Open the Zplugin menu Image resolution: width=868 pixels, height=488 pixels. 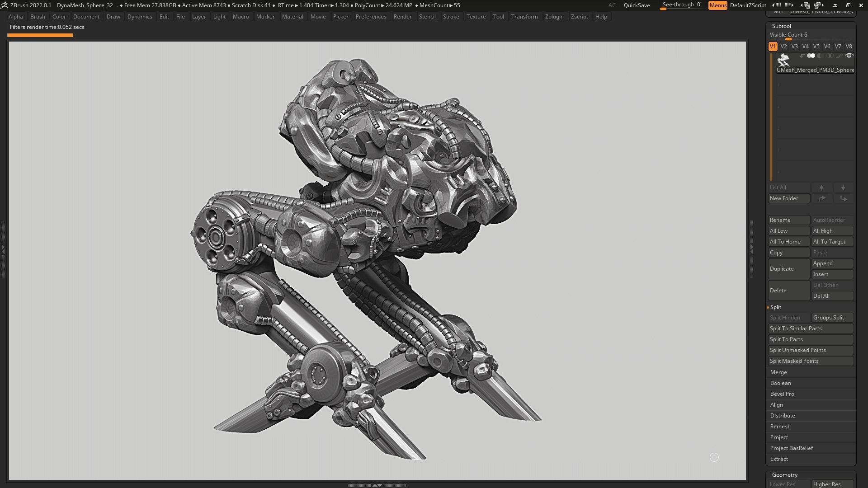pyautogui.click(x=555, y=16)
